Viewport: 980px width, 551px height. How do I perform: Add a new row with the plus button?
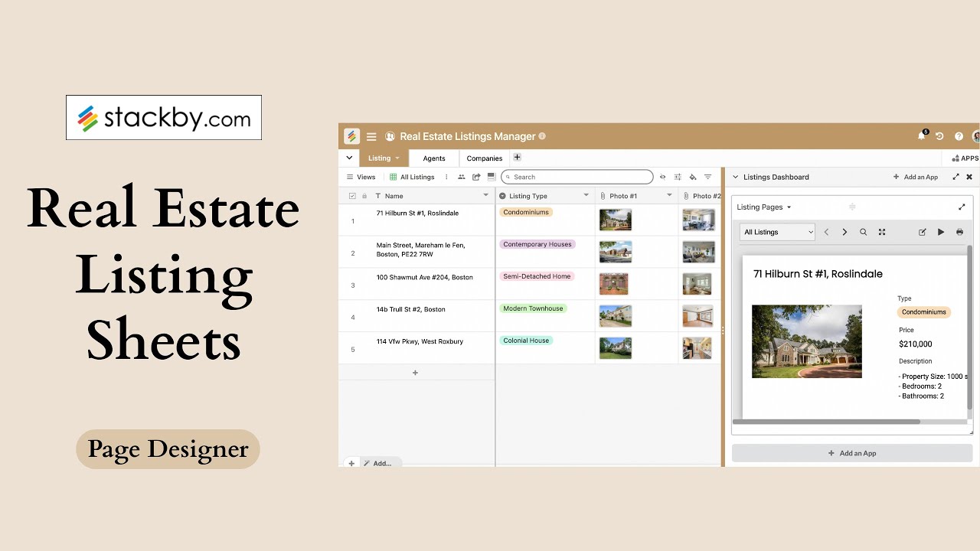[x=416, y=373]
